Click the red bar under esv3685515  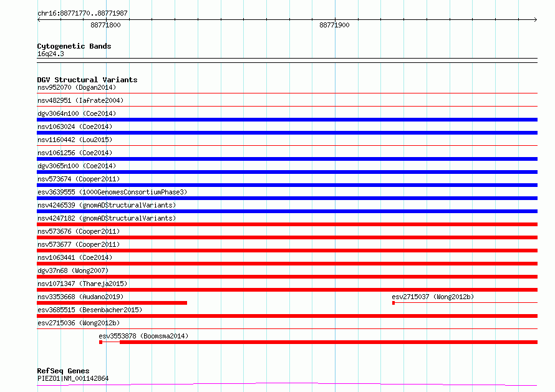(287, 316)
